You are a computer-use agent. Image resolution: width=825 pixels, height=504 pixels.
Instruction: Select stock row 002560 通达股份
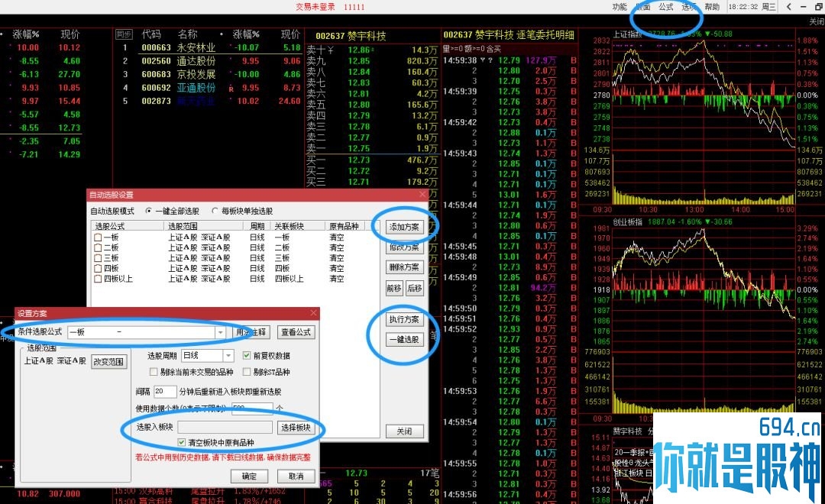(x=209, y=61)
